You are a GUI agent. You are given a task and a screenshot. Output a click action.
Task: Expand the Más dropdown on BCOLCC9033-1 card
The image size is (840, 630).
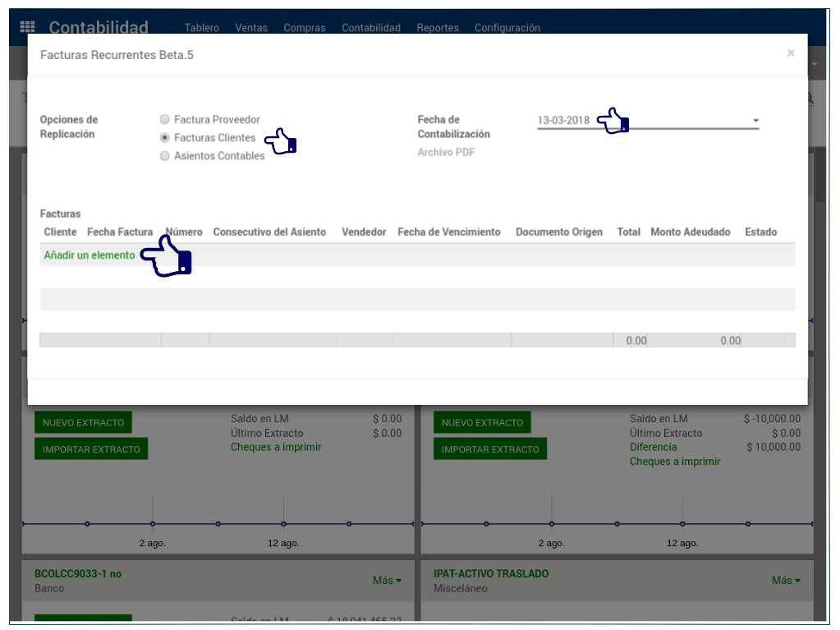(387, 581)
